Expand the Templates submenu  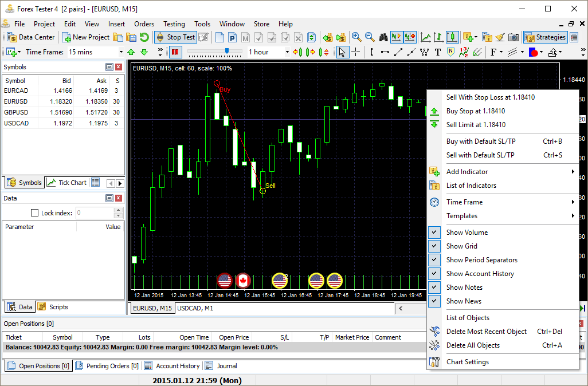[x=503, y=216]
